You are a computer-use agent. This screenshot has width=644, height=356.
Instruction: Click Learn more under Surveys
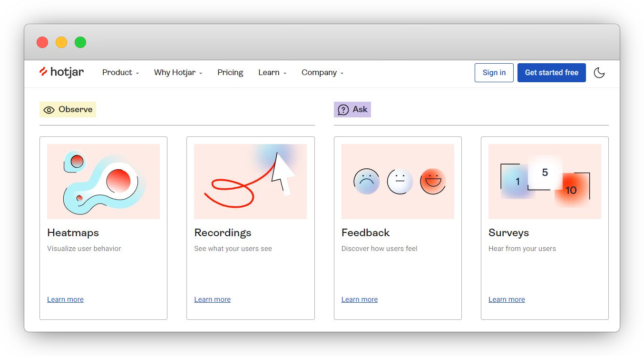point(507,299)
